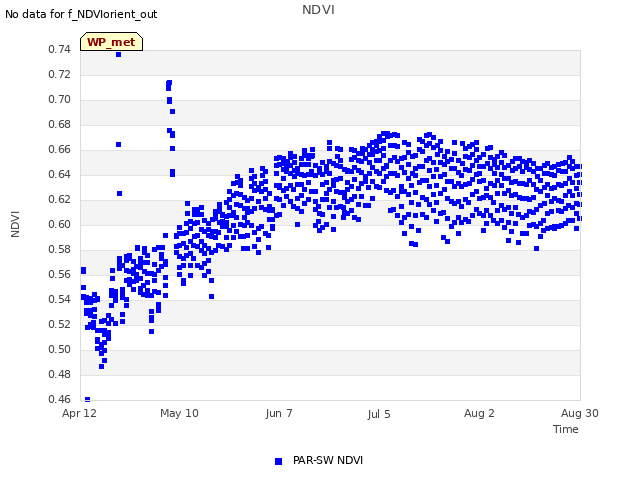Click the 0.66 y-axis tick label
The height and width of the screenshot is (480, 640).
point(59,149)
